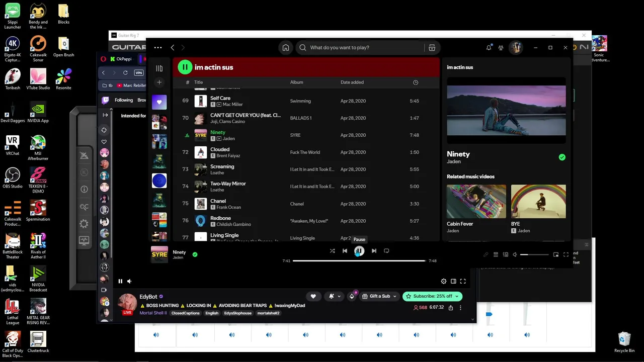Screen dimensions: 644x362
Task: Open Spotify's What's New notifications bell
Action: click(489, 48)
